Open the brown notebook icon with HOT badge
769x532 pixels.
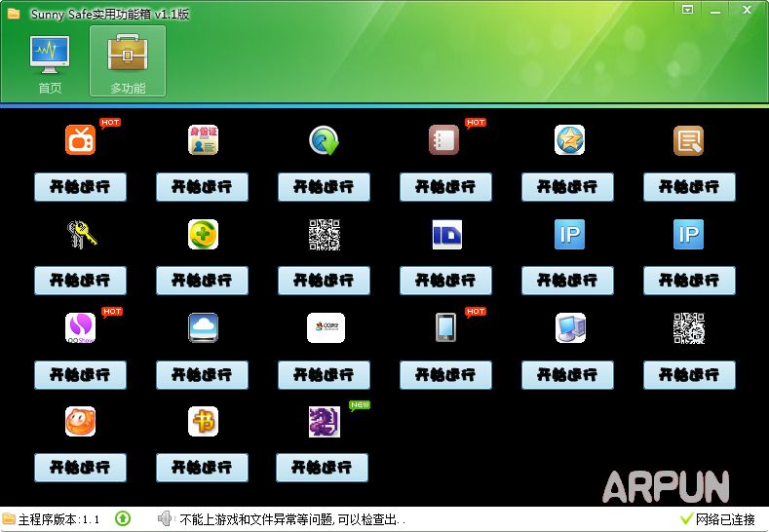[444, 139]
